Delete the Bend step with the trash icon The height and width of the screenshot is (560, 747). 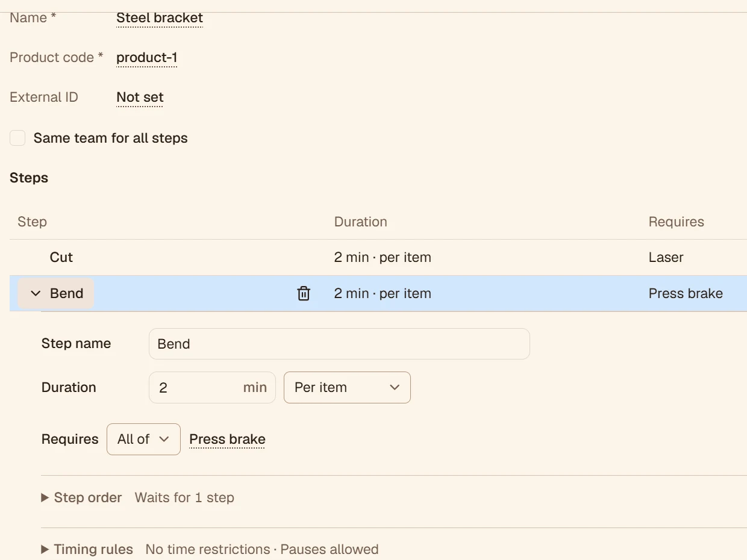click(304, 294)
